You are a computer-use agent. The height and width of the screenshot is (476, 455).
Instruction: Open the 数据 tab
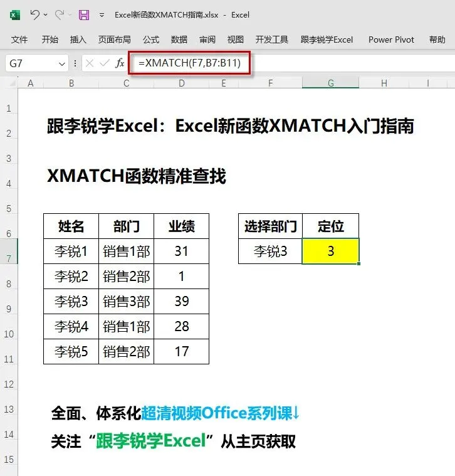(x=179, y=40)
